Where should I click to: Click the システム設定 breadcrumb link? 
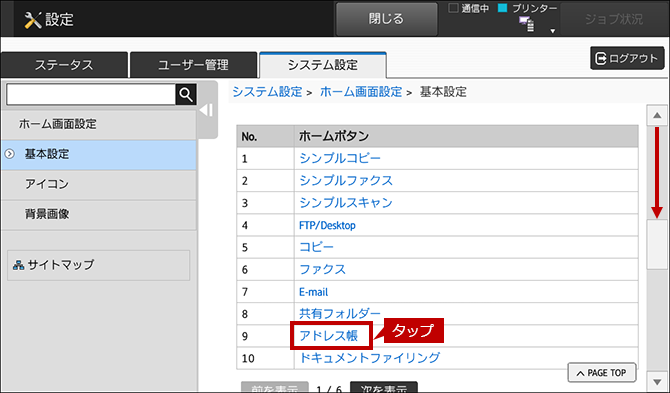[267, 92]
